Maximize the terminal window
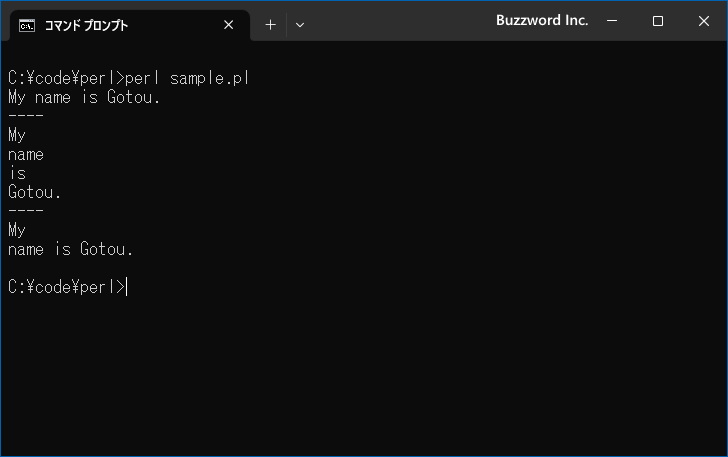Screen dimensions: 728x457 657,21
